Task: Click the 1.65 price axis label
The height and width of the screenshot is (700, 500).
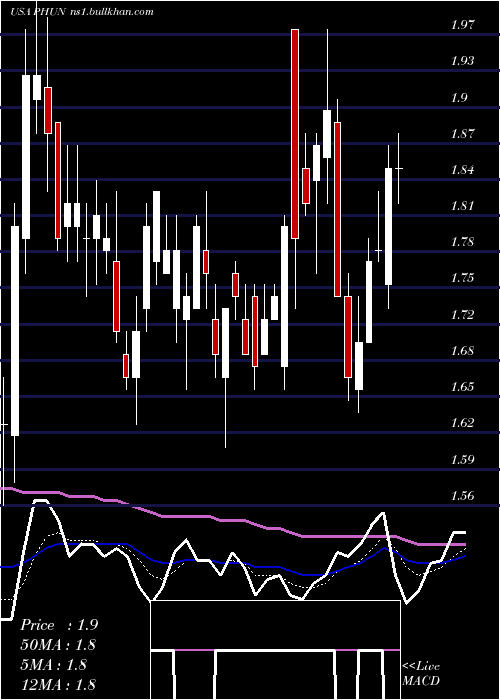Action: pos(462,387)
